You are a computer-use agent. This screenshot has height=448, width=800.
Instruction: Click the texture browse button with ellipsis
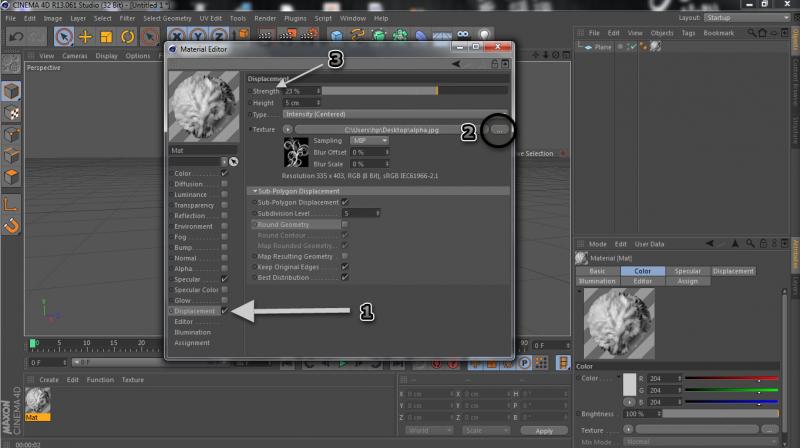499,129
